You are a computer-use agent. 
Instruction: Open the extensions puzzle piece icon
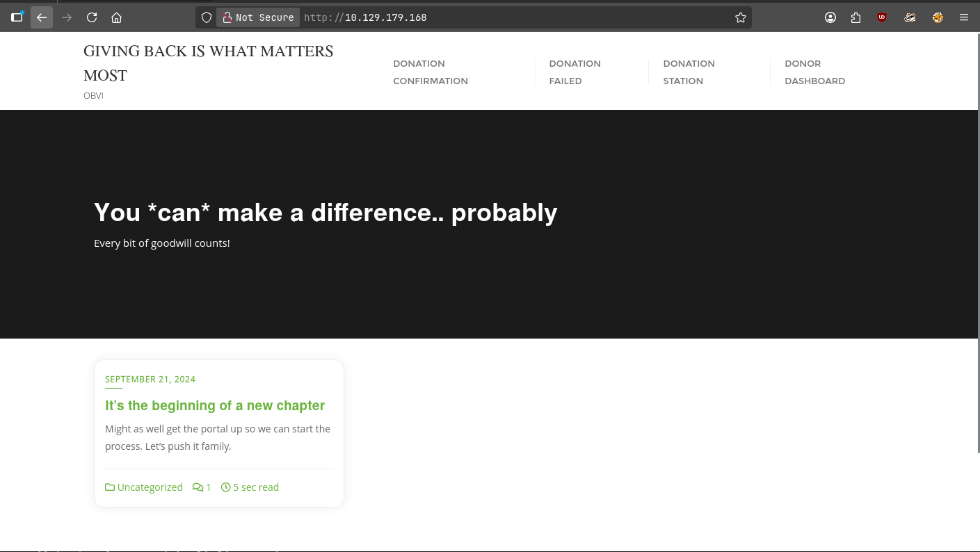[856, 17]
